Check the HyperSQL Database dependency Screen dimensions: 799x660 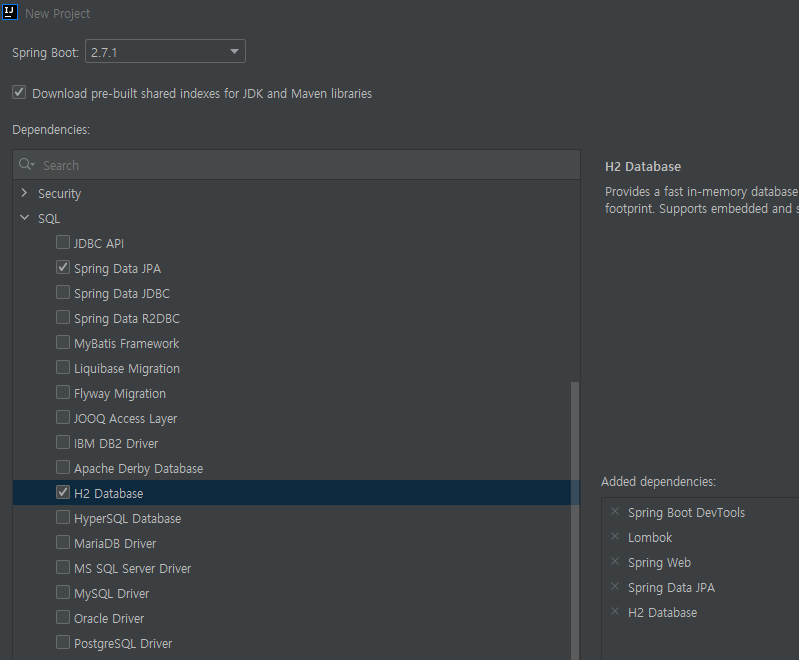[63, 517]
